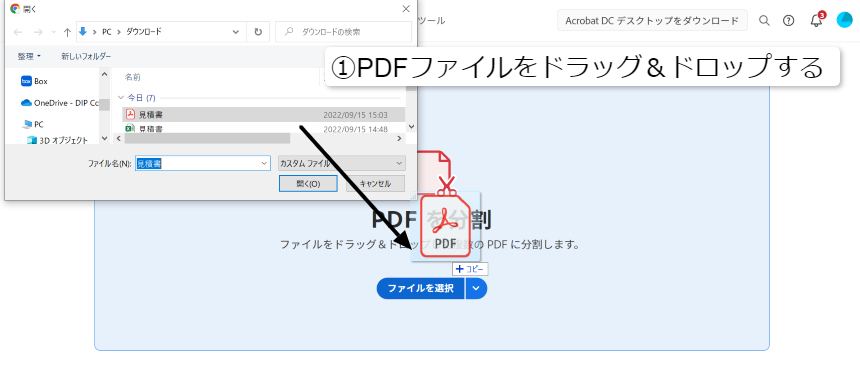The image size is (860, 383).
Task: Click the file name input field
Action: click(x=203, y=163)
